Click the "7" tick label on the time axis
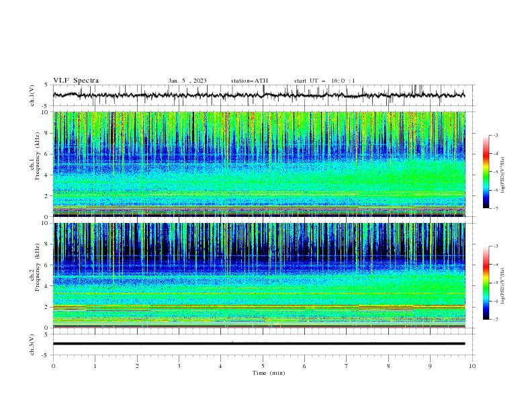The width and height of the screenshot is (532, 411). (346, 366)
